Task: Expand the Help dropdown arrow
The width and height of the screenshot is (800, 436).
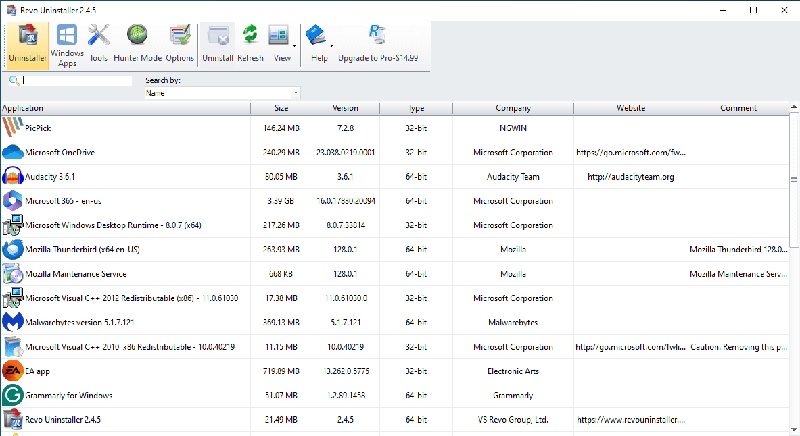Action: 332,46
